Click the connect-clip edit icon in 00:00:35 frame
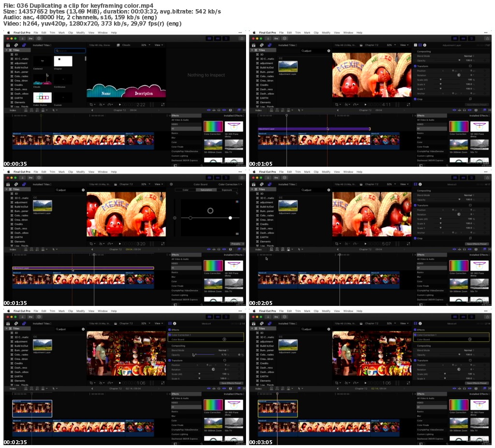Image resolution: width=495 pixels, height=448 pixels. (26, 110)
